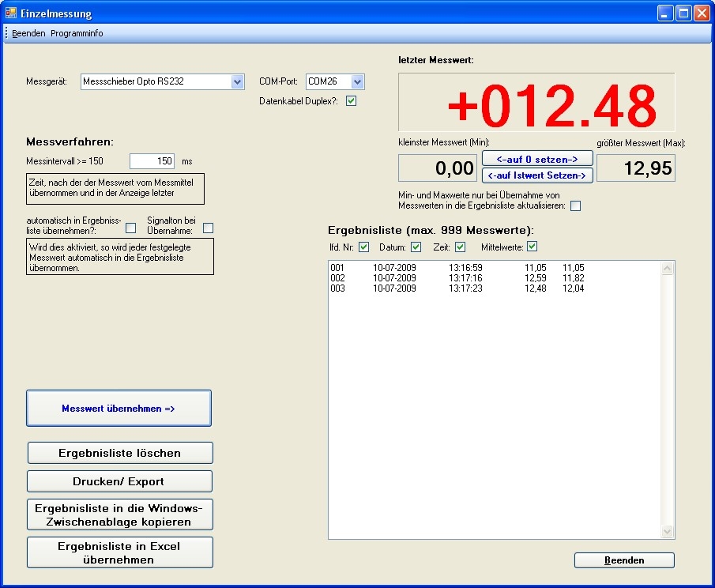The image size is (715, 588).
Task: Click the 'Ergebnisliste löschen' button
Action: [120, 453]
